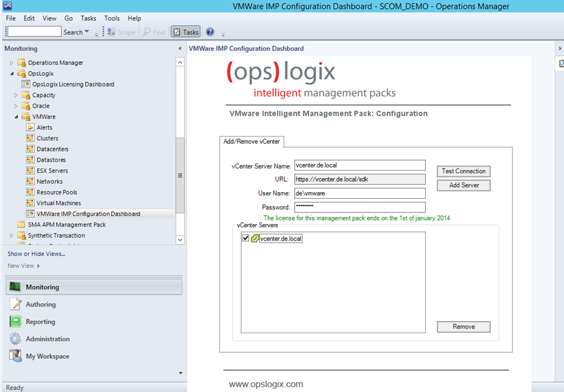Click the navigation tree vertical scrollbar
Image resolution: width=564 pixels, height=392 pixels.
(180, 176)
